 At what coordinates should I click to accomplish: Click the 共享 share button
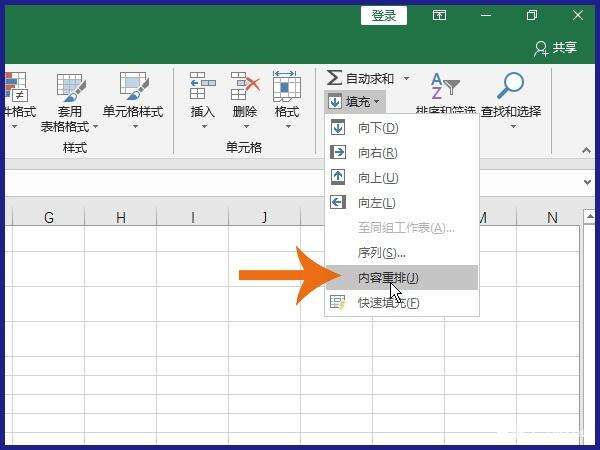point(556,48)
